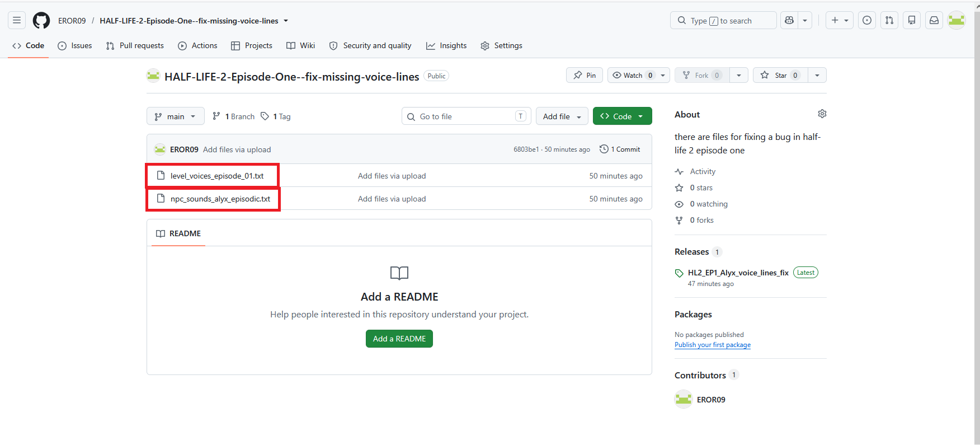Open level_voices_episode_01.txt file
This screenshot has width=980, height=445.
(x=217, y=176)
